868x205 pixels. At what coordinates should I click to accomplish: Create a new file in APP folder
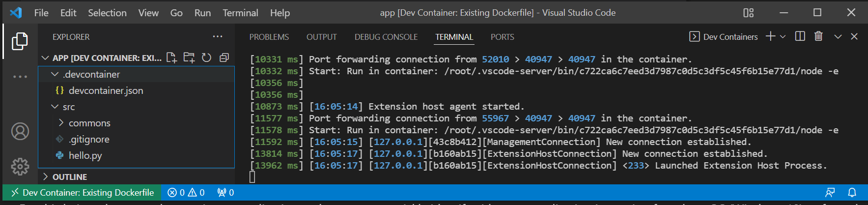[171, 58]
